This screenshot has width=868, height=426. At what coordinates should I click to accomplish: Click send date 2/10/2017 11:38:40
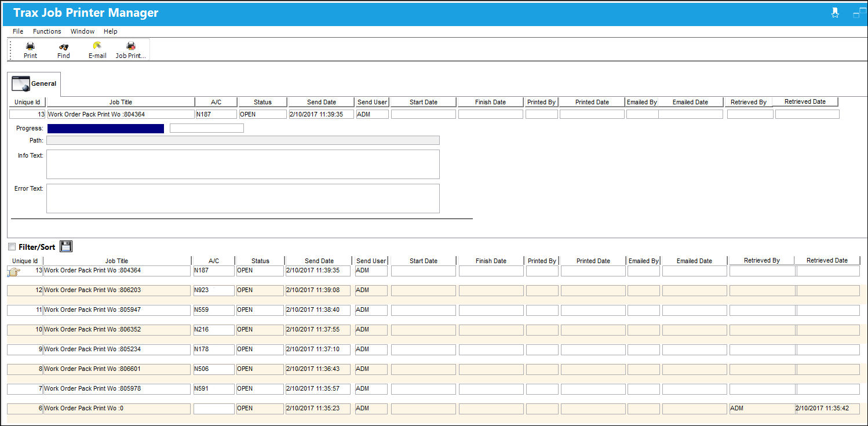[318, 310]
